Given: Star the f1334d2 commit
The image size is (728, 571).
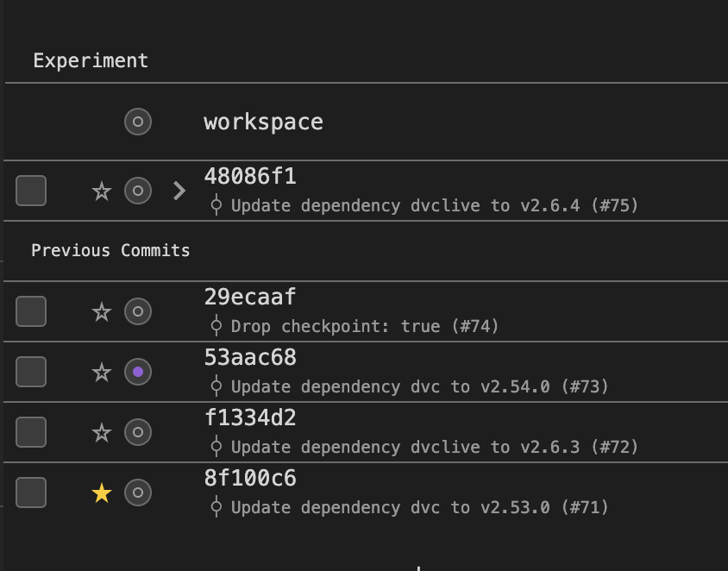Looking at the screenshot, I should 102,432.
